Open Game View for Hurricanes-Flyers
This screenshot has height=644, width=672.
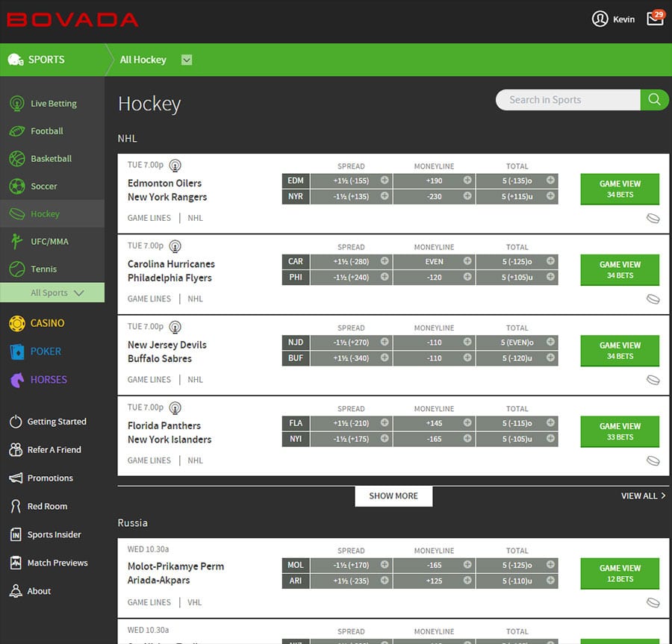[620, 269]
